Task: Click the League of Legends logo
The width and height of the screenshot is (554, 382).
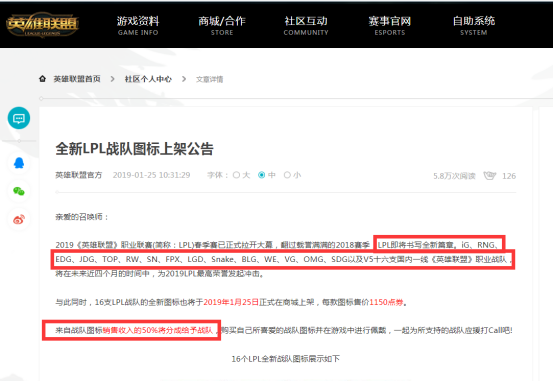Action: tap(42, 25)
